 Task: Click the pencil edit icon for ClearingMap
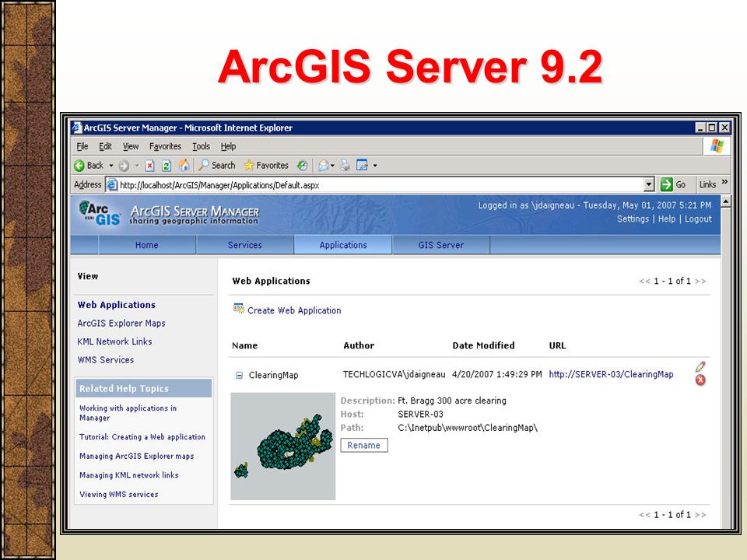700,366
